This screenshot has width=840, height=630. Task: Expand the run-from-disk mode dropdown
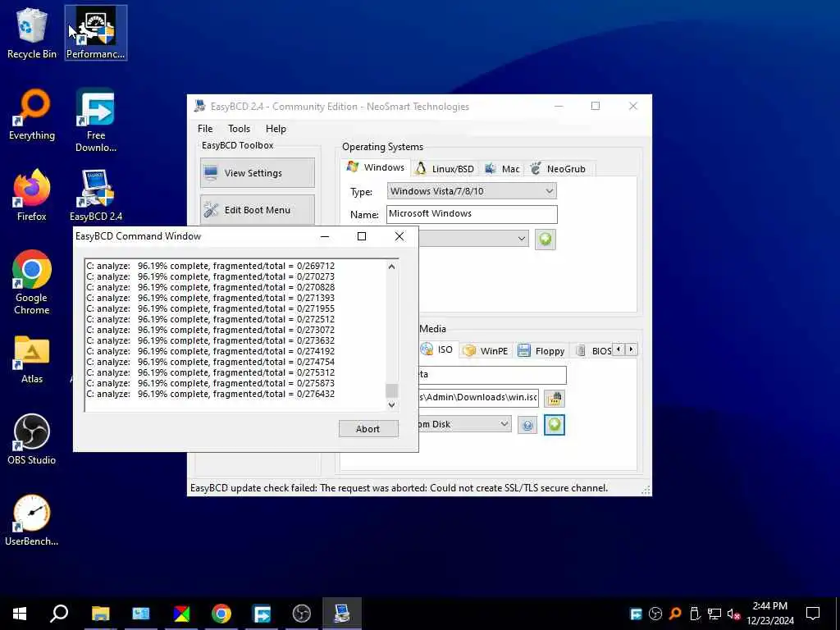click(x=465, y=424)
